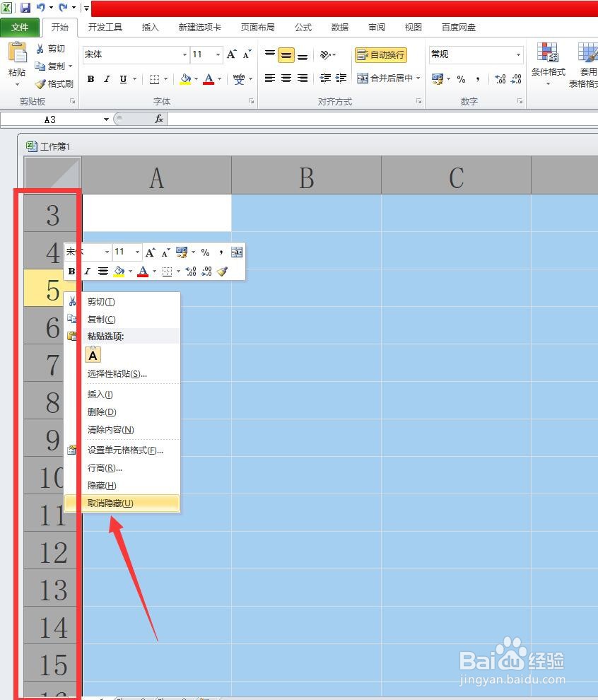The height and width of the screenshot is (700, 598).
Task: Open the ribbon fill color dropdown arrow
Action: click(196, 79)
